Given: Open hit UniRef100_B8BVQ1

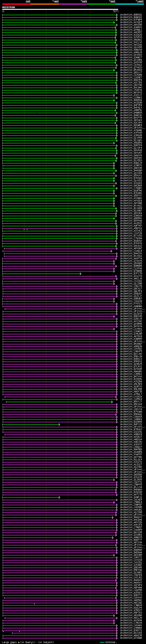Looking at the screenshot, I should 131,15.
